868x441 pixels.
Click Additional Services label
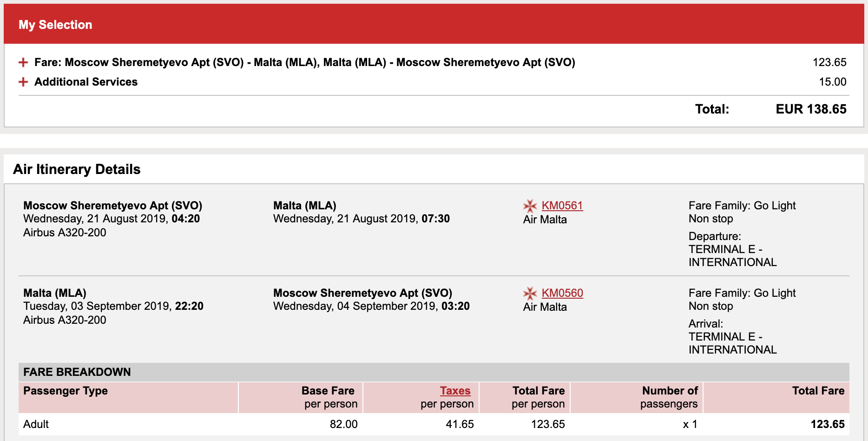tap(86, 82)
